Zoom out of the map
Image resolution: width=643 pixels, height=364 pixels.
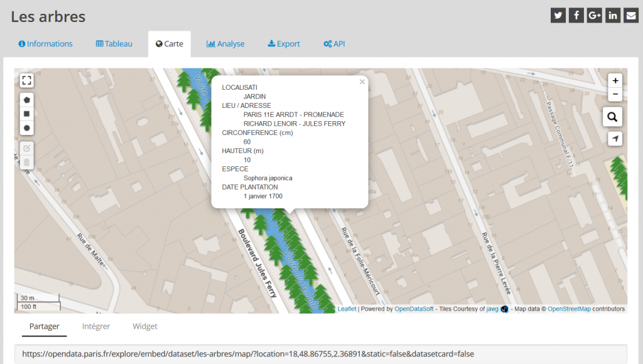coord(615,94)
